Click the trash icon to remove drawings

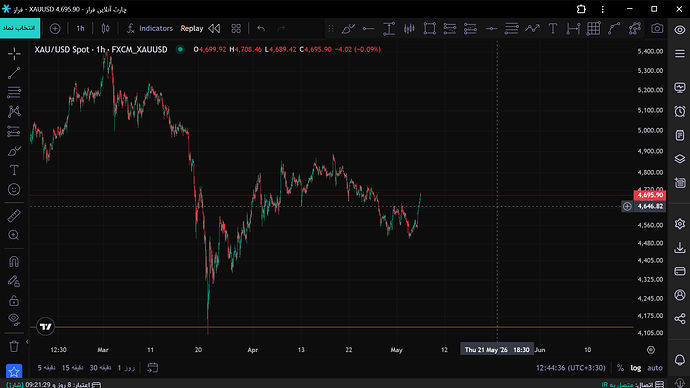tap(14, 346)
